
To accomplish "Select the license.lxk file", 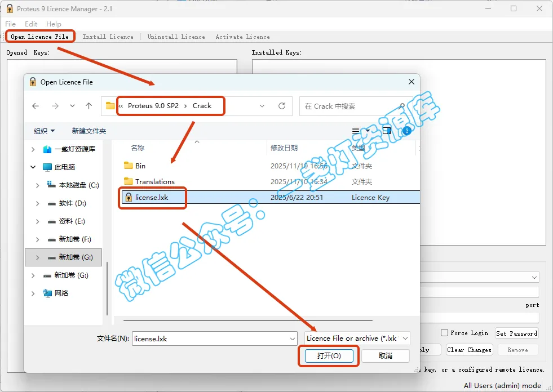I will click(x=151, y=198).
